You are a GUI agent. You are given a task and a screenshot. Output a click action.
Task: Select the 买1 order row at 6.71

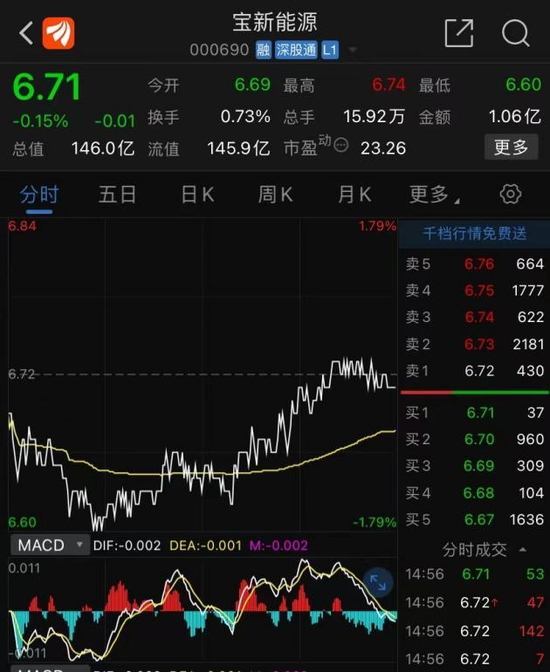coord(475,413)
